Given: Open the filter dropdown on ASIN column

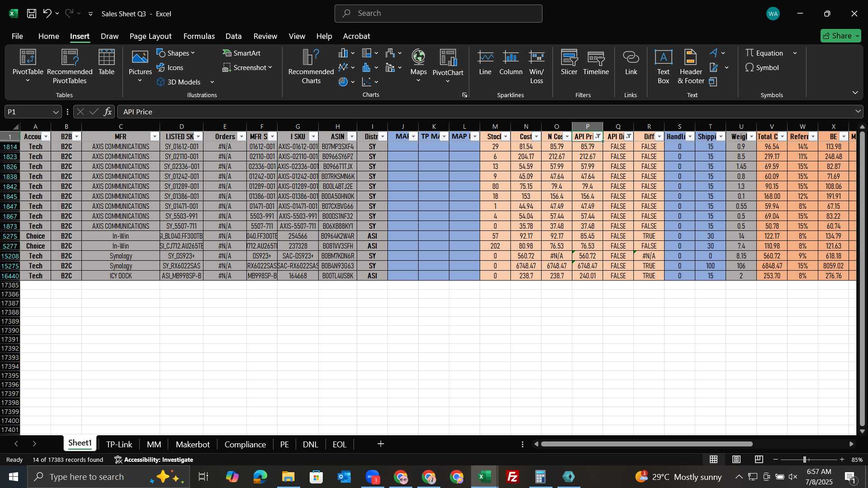Looking at the screenshot, I should [x=352, y=136].
